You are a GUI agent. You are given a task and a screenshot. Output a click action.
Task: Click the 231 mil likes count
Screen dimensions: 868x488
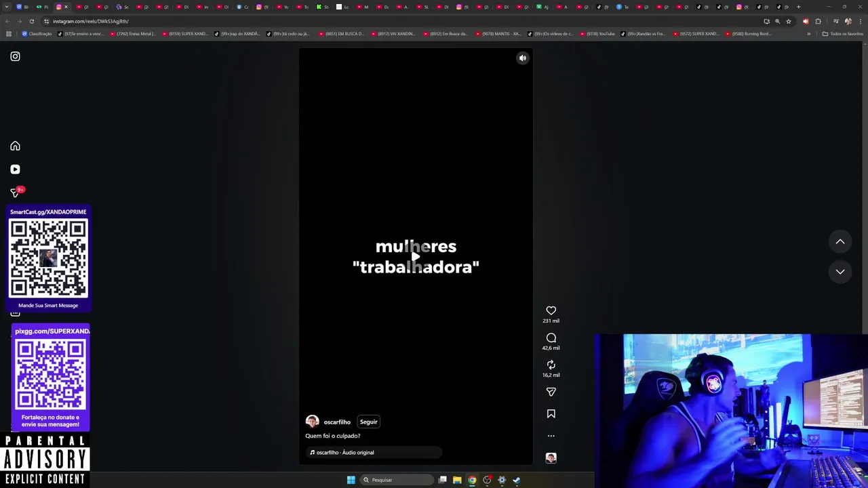pyautogui.click(x=551, y=321)
